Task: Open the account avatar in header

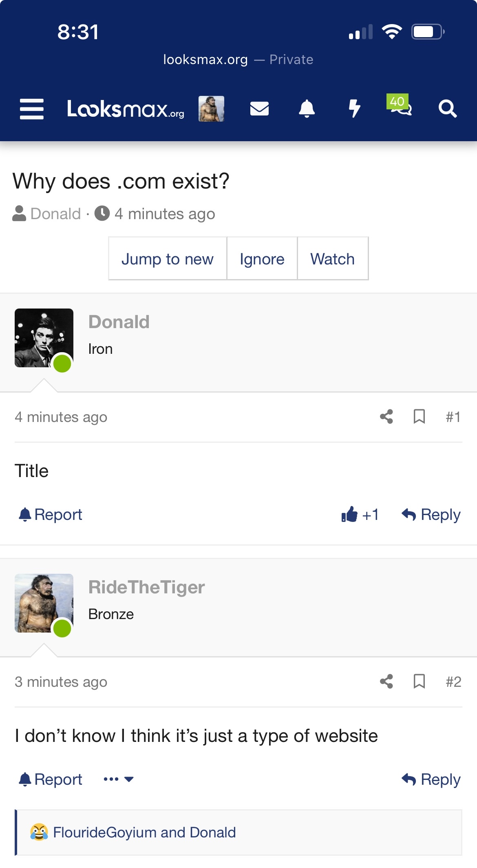Action: pyautogui.click(x=211, y=109)
